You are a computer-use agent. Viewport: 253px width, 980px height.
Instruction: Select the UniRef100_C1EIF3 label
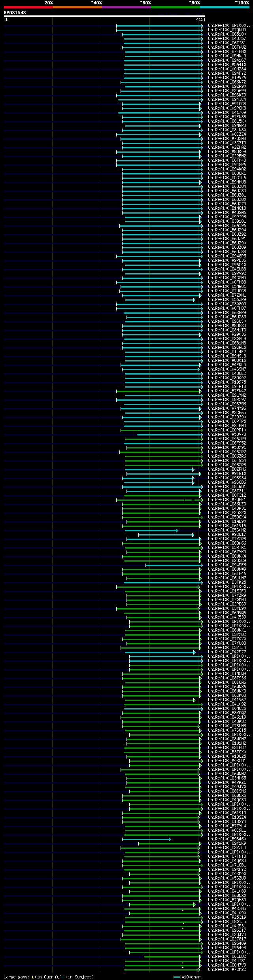tap(227, 591)
